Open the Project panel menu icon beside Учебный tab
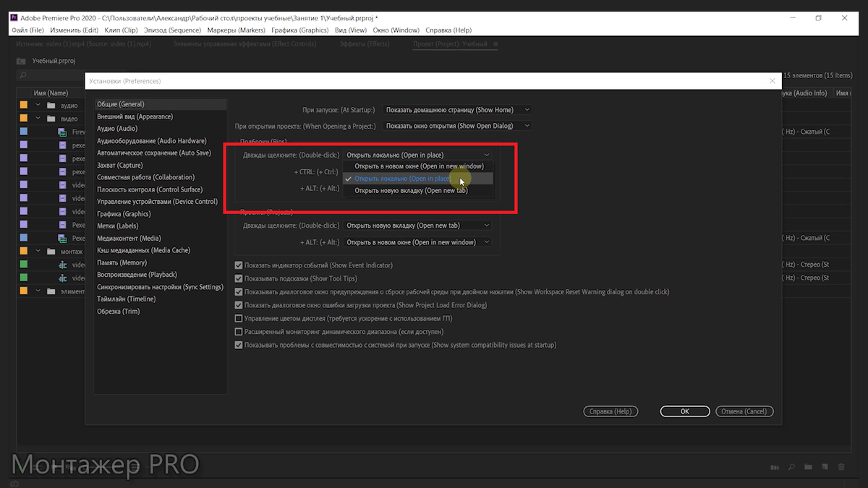Screen dimensions: 868x488 [x=495, y=44]
